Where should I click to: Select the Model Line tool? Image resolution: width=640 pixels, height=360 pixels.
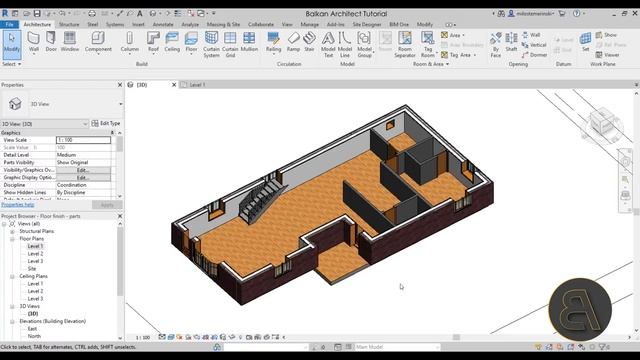click(345, 44)
